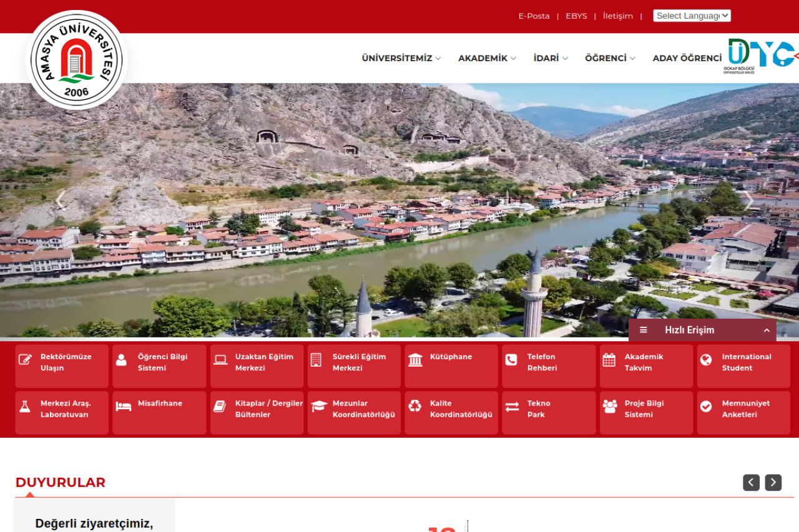Open Mezunlar Koordinatörlüğü graduation cap icon

click(x=319, y=406)
